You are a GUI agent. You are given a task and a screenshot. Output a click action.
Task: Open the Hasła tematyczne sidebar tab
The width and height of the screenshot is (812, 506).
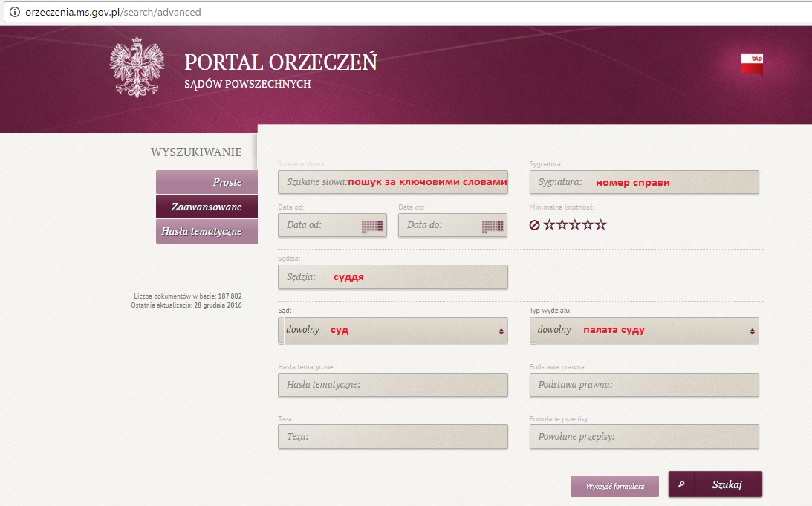[x=207, y=232]
